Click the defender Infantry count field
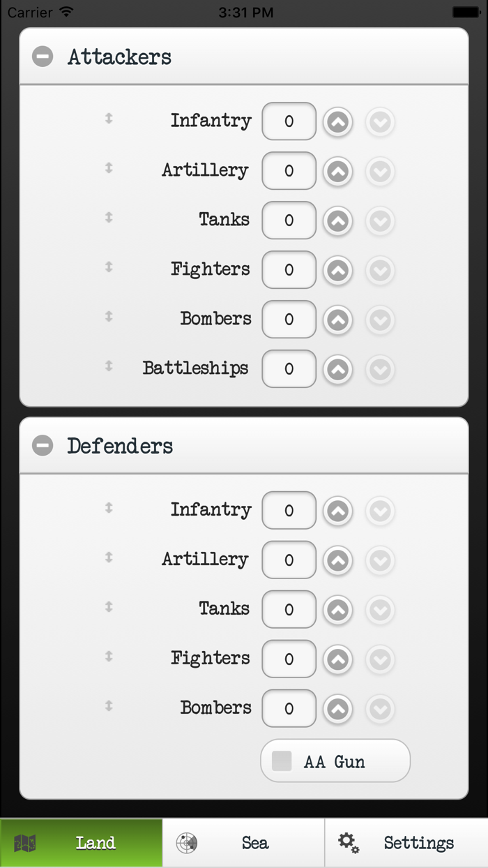The image size is (488, 868). pos(289,510)
